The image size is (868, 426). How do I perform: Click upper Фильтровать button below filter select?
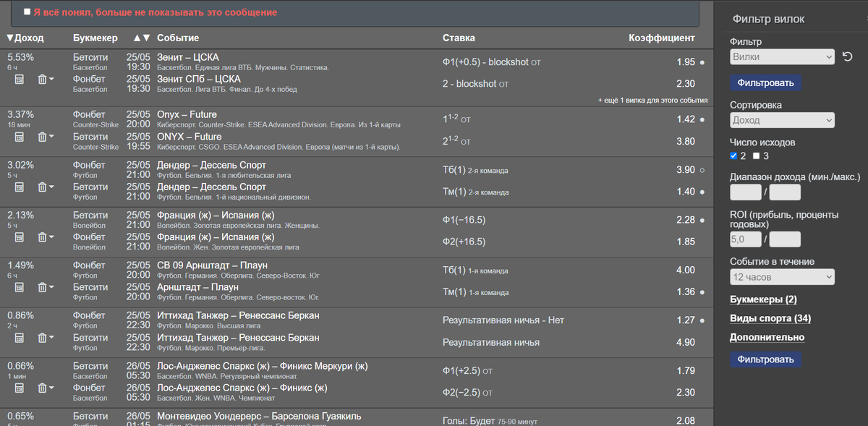[x=765, y=82]
